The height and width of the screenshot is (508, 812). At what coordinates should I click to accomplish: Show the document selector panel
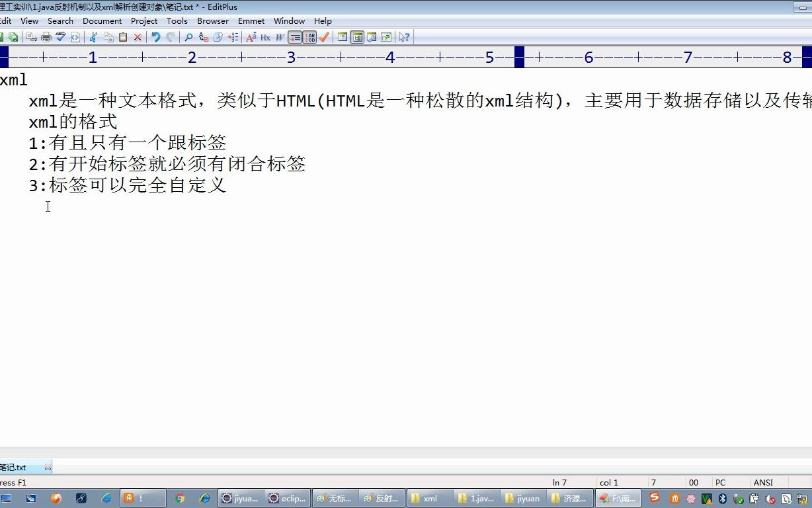356,37
